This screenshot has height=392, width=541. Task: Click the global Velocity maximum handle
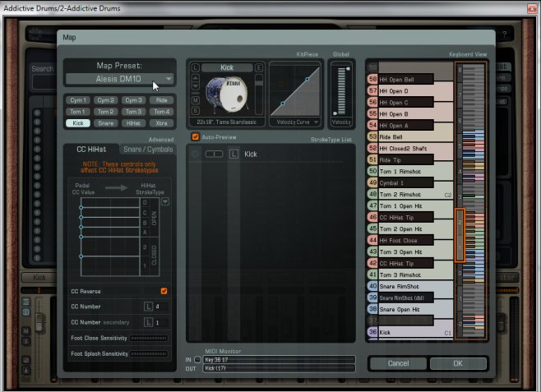[x=348, y=69]
